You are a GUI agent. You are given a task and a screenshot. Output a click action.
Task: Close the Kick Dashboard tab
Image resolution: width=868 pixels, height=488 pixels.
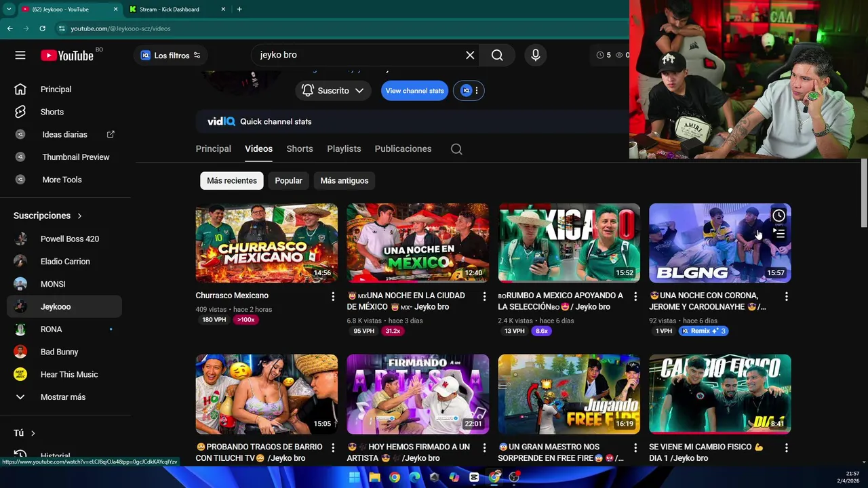coord(223,9)
